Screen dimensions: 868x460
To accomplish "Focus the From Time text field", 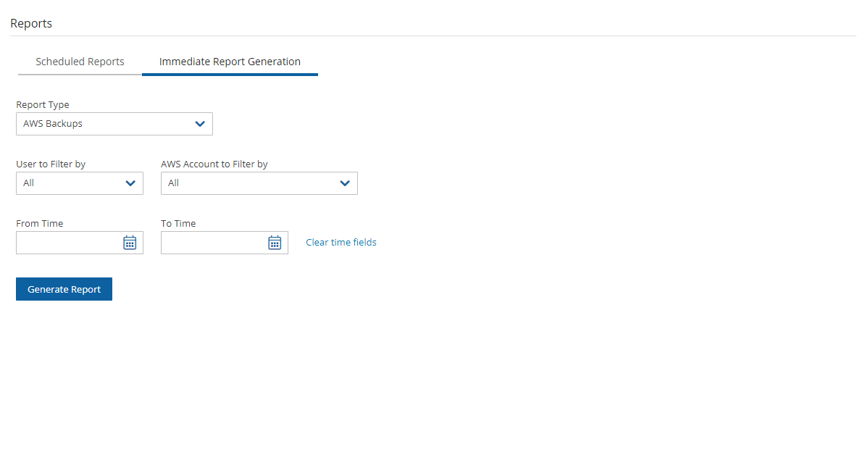I will pyautogui.click(x=68, y=243).
